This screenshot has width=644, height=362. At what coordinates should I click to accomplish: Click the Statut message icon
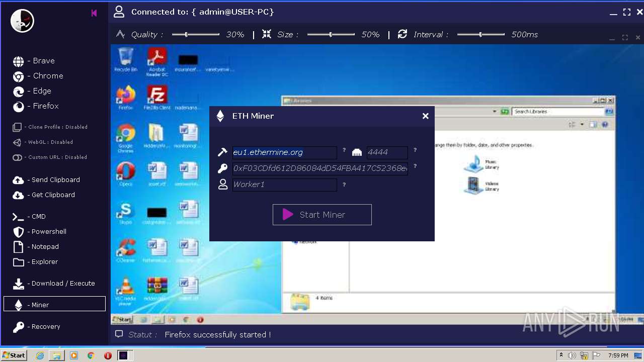119,334
